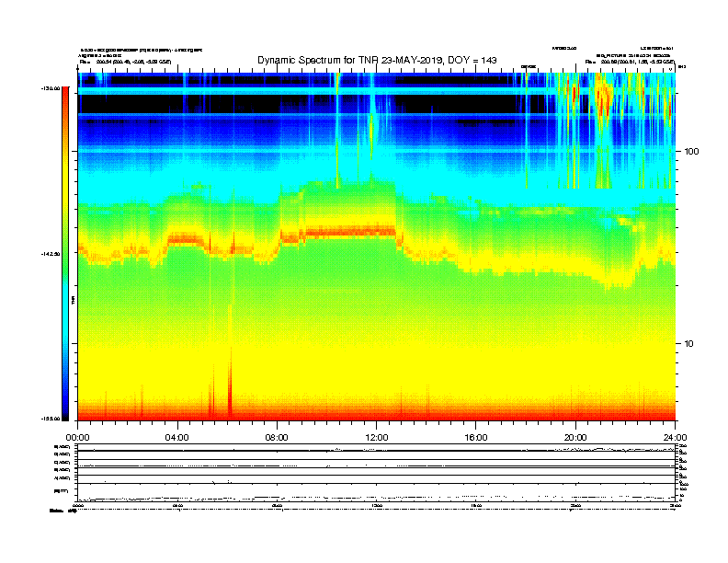This screenshot has height=563, width=728.
Task: Click the bottom color bar value label
Action: pos(51,419)
